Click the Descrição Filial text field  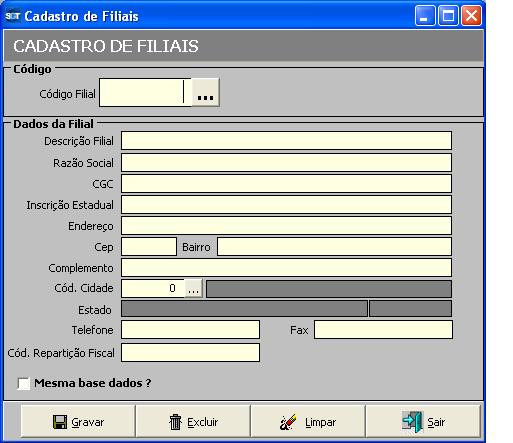pyautogui.click(x=286, y=141)
